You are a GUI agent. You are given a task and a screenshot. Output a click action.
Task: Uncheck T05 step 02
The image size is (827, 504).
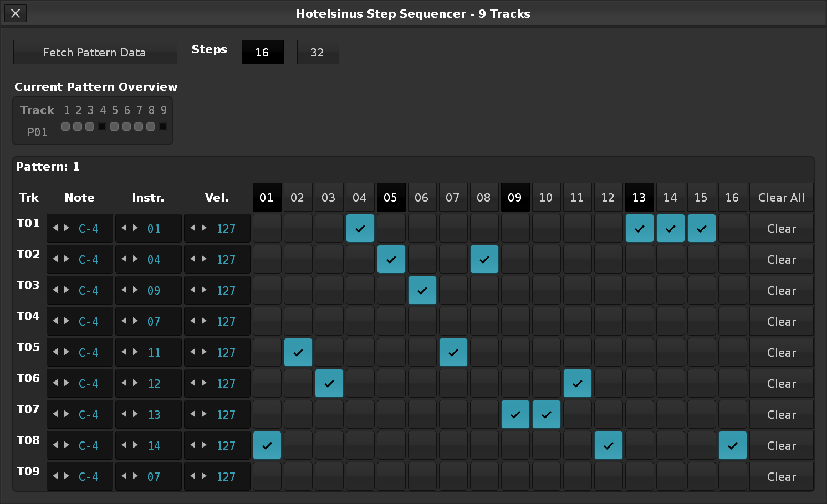[x=298, y=352]
